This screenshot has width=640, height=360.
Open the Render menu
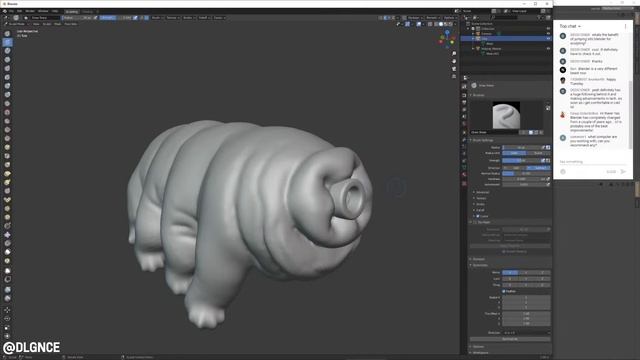pyautogui.click(x=30, y=11)
